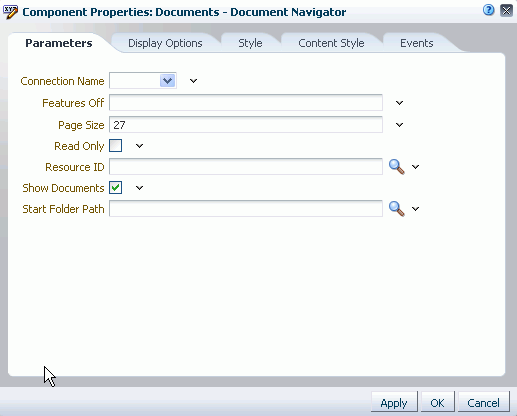This screenshot has width=517, height=416.
Task: Click the Show Documents label
Action: click(x=63, y=188)
